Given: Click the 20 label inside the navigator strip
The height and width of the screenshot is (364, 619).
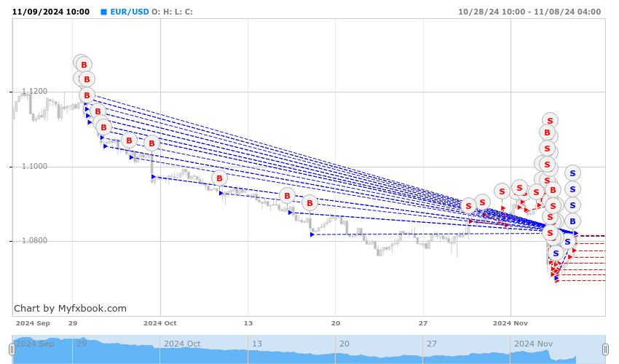Looking at the screenshot, I should [x=344, y=344].
